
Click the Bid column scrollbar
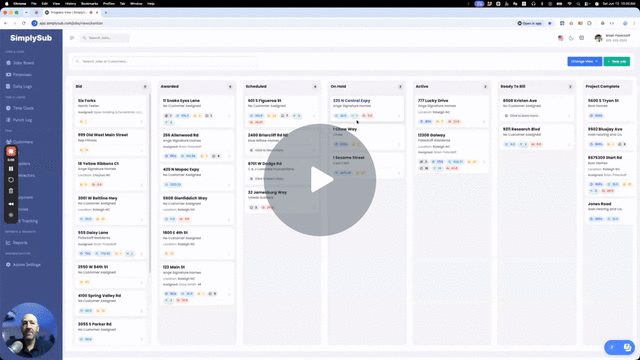150,182
